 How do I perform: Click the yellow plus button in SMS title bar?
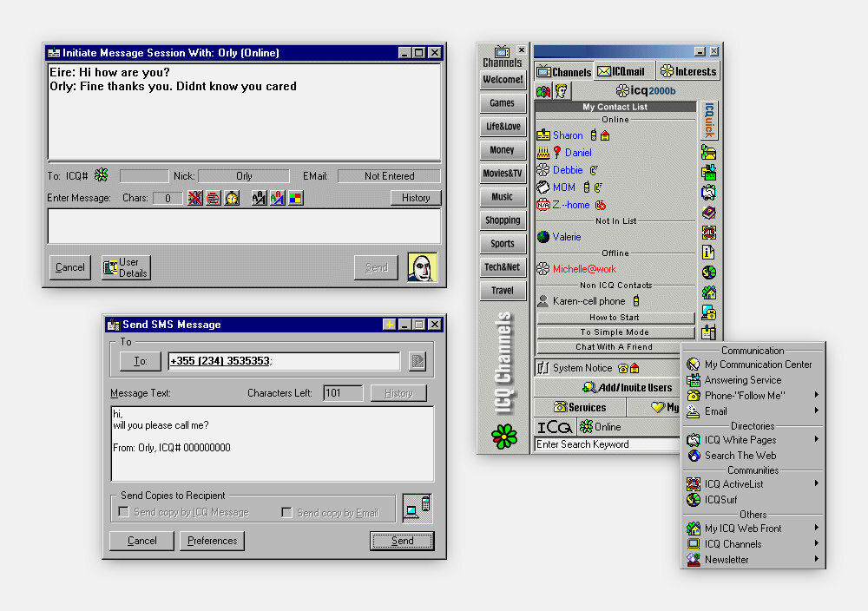(x=389, y=325)
